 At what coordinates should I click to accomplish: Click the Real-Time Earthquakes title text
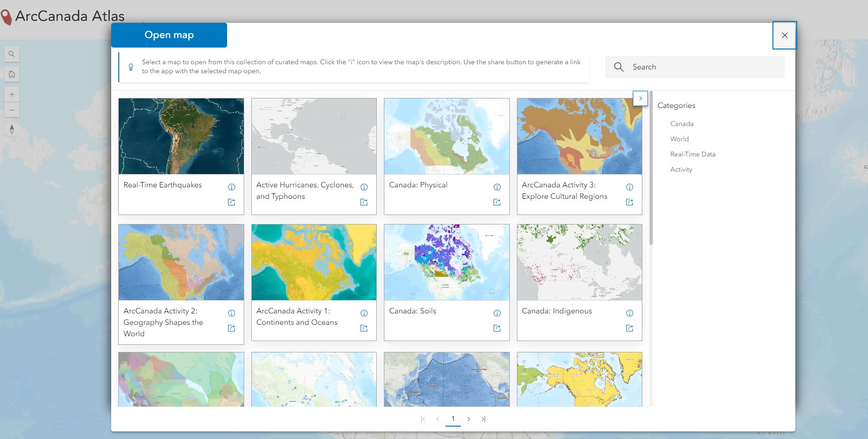point(162,185)
